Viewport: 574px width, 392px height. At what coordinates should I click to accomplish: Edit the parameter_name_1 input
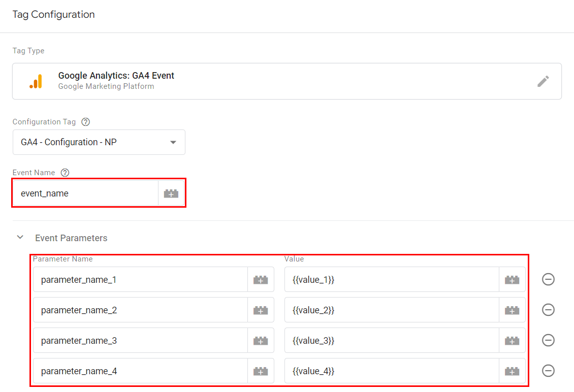141,280
